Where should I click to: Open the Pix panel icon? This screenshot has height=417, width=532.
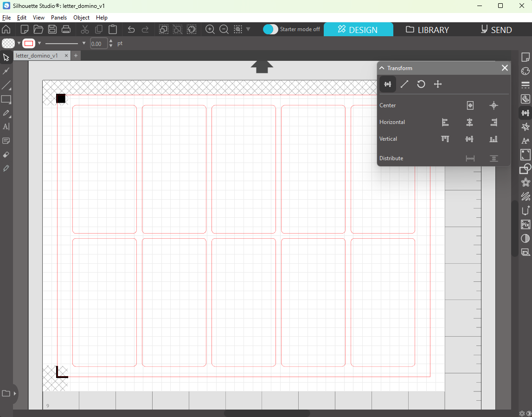coord(525,224)
